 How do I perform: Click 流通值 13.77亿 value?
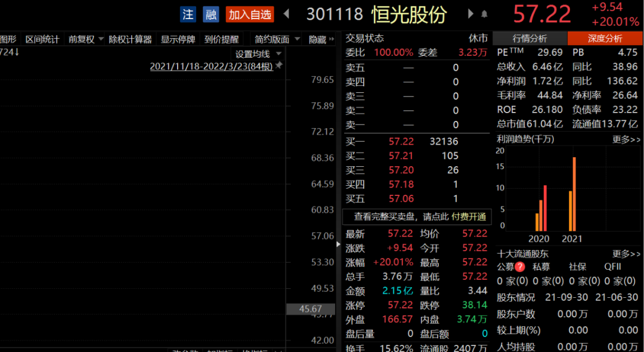pyautogui.click(x=621, y=124)
